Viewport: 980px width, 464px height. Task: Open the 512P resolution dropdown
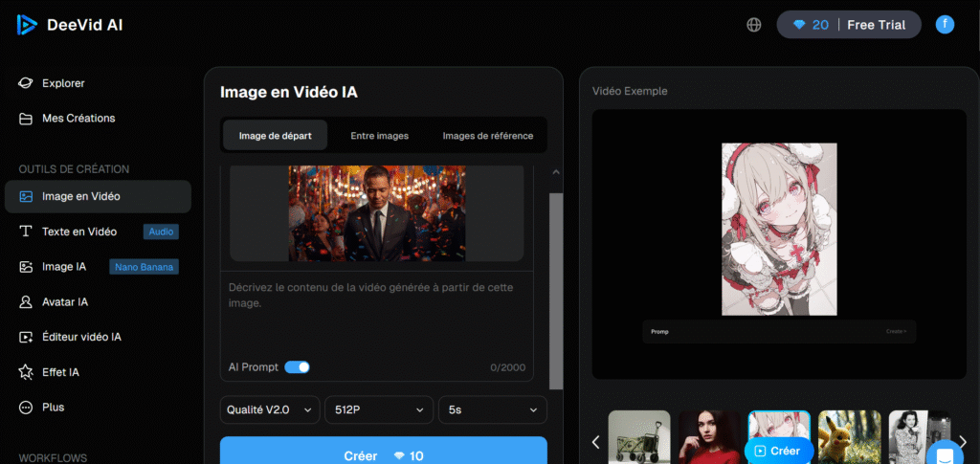tap(378, 409)
